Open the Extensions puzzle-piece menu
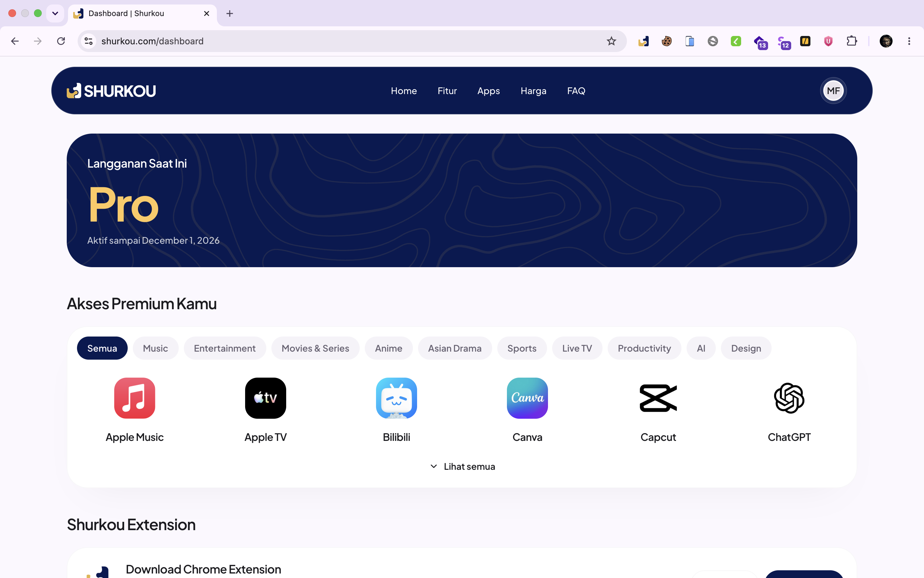Image resolution: width=924 pixels, height=578 pixels. [852, 41]
